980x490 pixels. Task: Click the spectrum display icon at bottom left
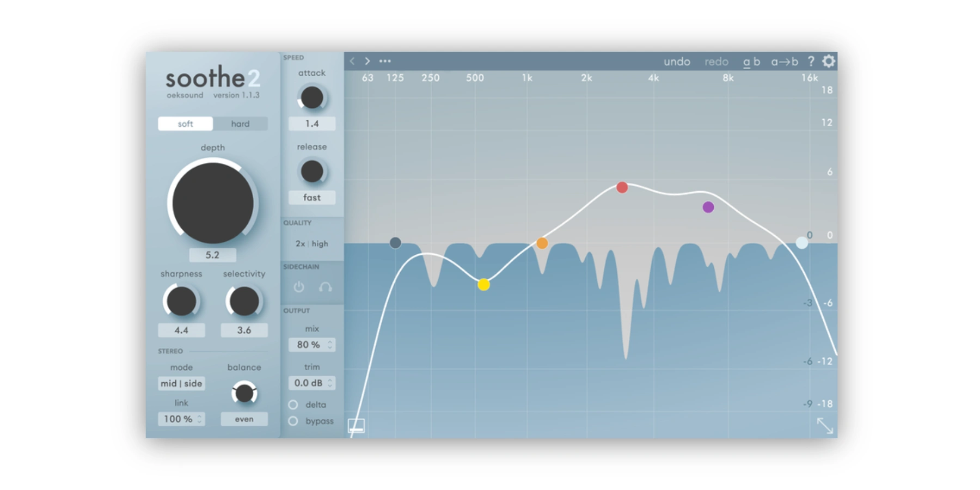356,426
